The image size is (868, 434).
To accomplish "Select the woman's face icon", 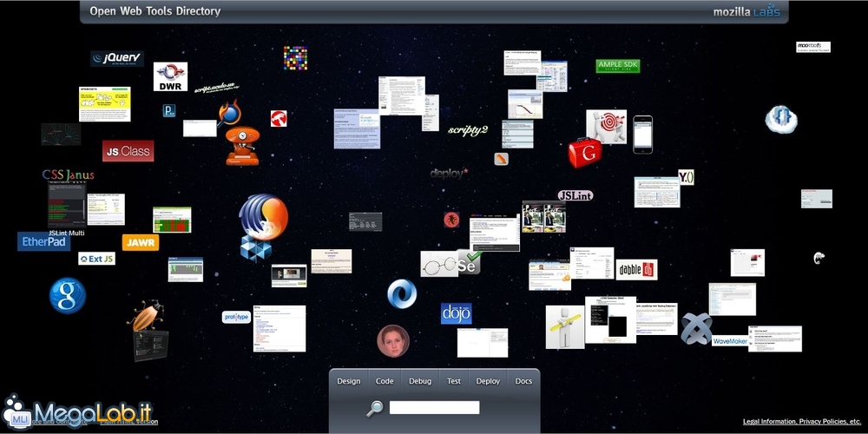I will point(393,341).
